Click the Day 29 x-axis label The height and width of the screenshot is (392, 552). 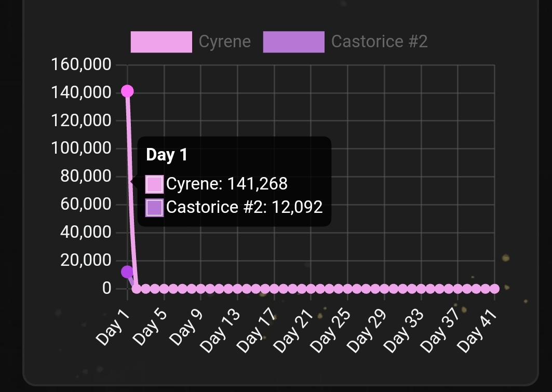367,331
